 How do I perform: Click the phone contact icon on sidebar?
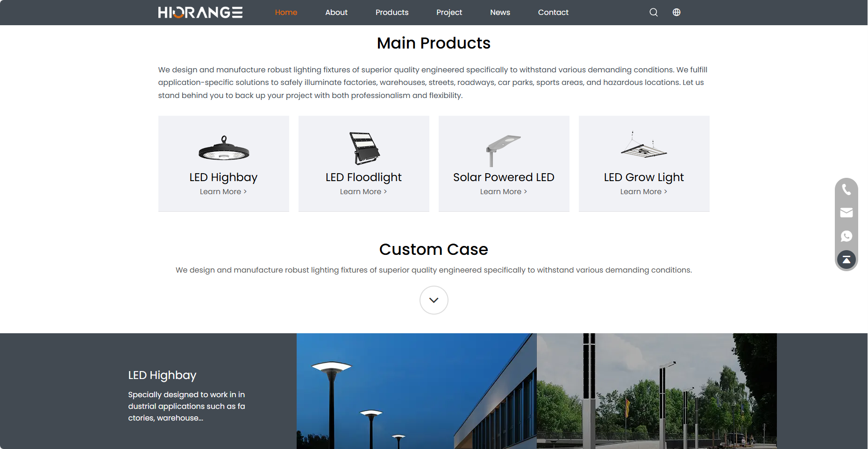coord(846,189)
